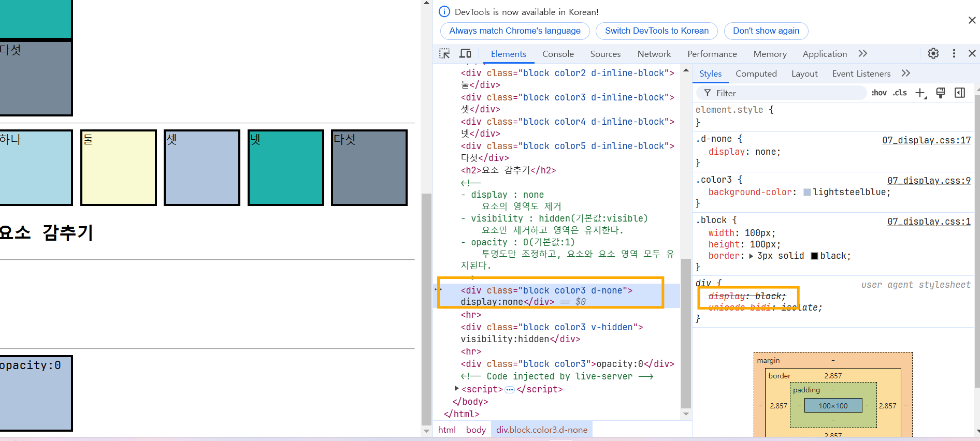Select body in the breadcrumb bar
Viewport: 980px width, 441px height.
(475, 430)
